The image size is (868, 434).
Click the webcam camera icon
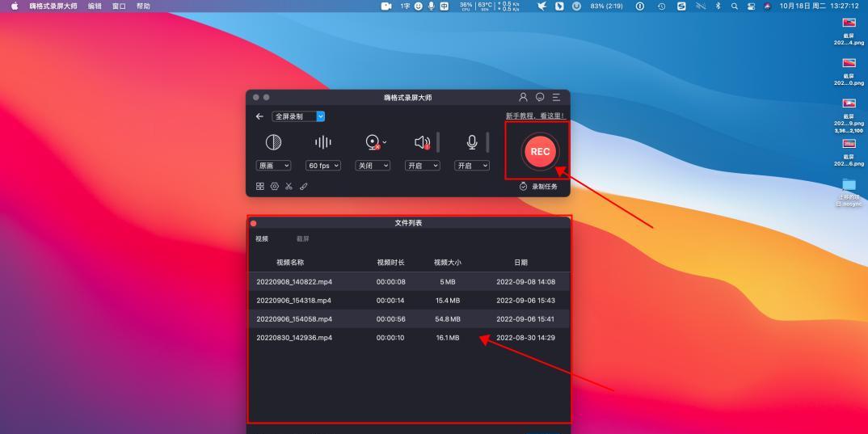tap(373, 143)
